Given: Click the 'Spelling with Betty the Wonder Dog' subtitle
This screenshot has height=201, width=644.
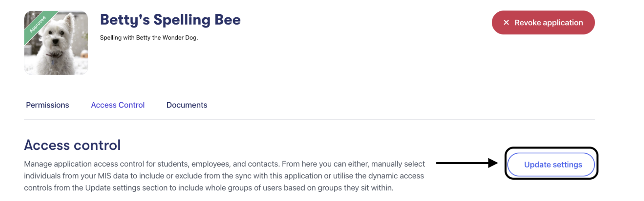Looking at the screenshot, I should [149, 38].
